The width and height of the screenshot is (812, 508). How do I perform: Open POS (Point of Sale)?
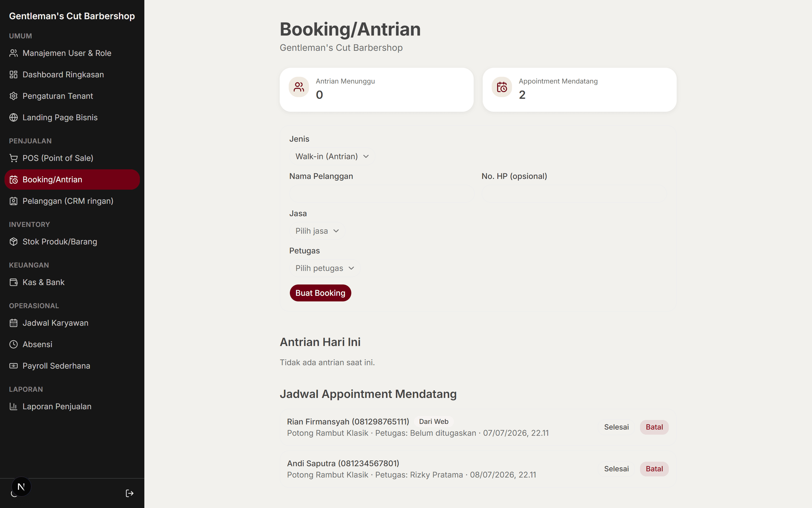pyautogui.click(x=72, y=158)
